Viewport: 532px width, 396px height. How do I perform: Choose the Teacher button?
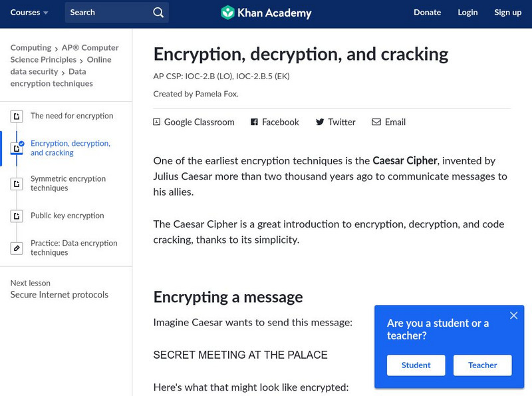pyautogui.click(x=482, y=365)
